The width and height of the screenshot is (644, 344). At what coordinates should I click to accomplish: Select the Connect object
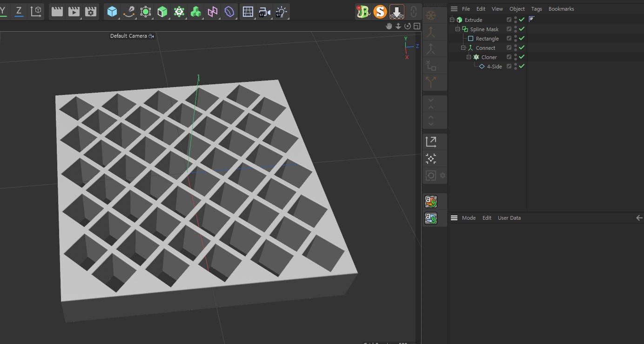coord(485,48)
